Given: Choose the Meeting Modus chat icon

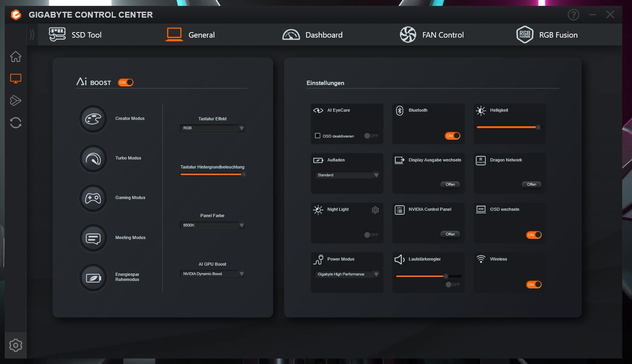Looking at the screenshot, I should click(x=93, y=238).
